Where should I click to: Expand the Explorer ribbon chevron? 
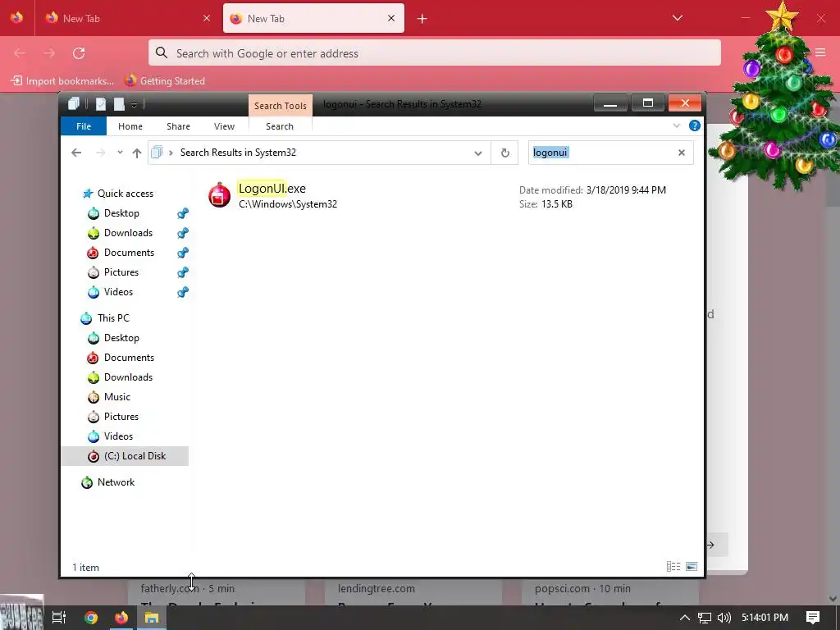[677, 126]
